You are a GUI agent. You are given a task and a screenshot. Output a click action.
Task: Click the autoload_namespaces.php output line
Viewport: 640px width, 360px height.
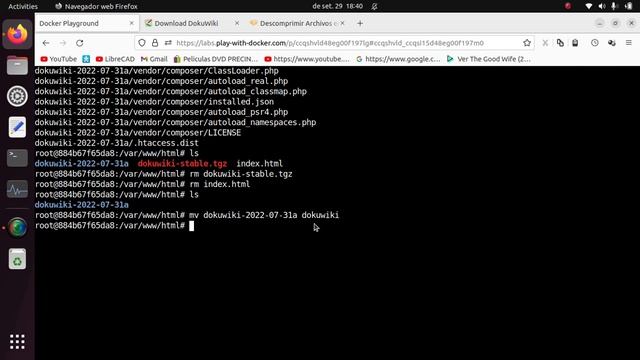(175, 122)
